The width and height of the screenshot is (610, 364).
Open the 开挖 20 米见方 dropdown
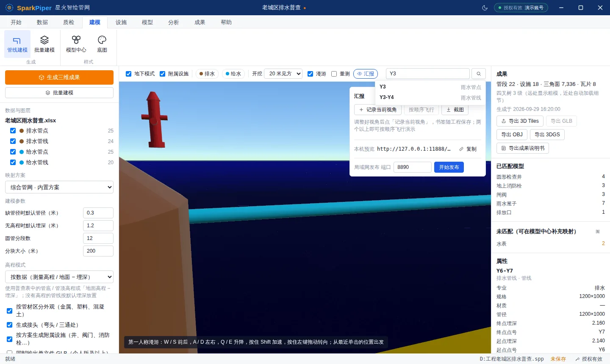pyautogui.click(x=283, y=74)
